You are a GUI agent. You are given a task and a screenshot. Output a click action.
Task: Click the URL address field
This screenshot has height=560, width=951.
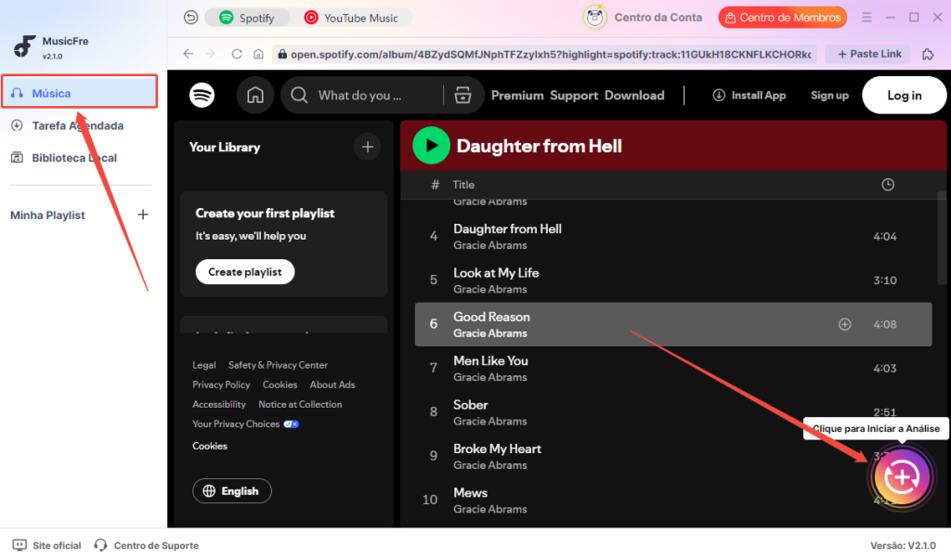(544, 54)
